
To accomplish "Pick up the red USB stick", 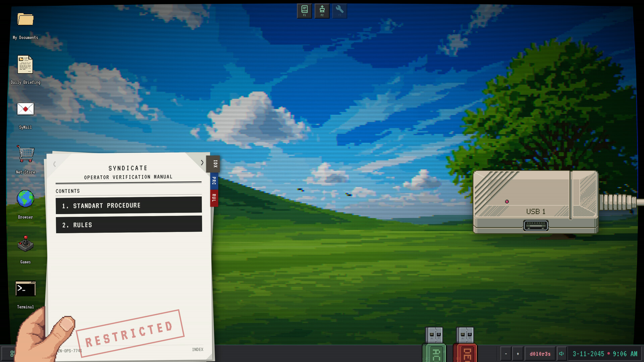I will [465, 345].
